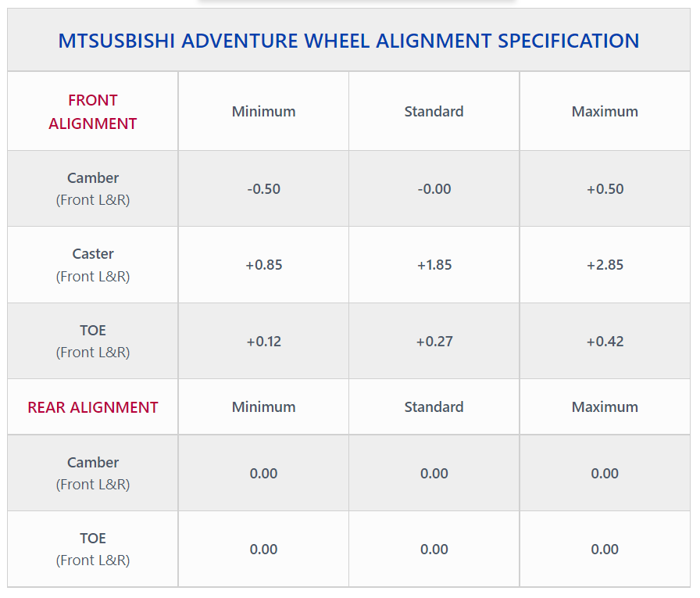Click the front Camber standard value -0.00
Viewport: 700px width, 598px height.
(434, 189)
